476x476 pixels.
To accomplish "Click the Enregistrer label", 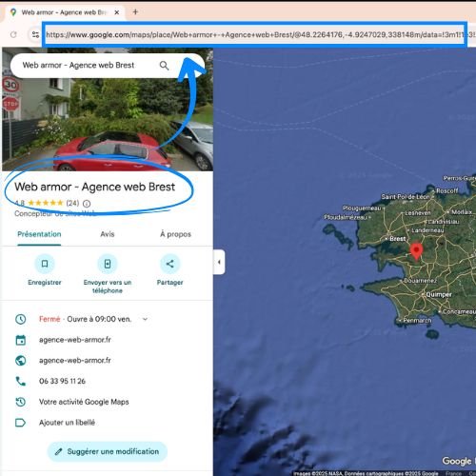I will point(45,282).
